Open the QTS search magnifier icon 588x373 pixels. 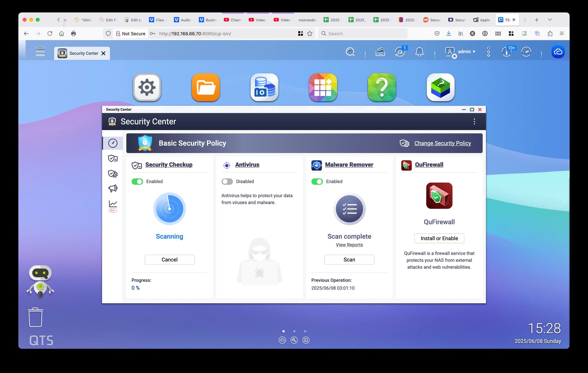coord(350,52)
